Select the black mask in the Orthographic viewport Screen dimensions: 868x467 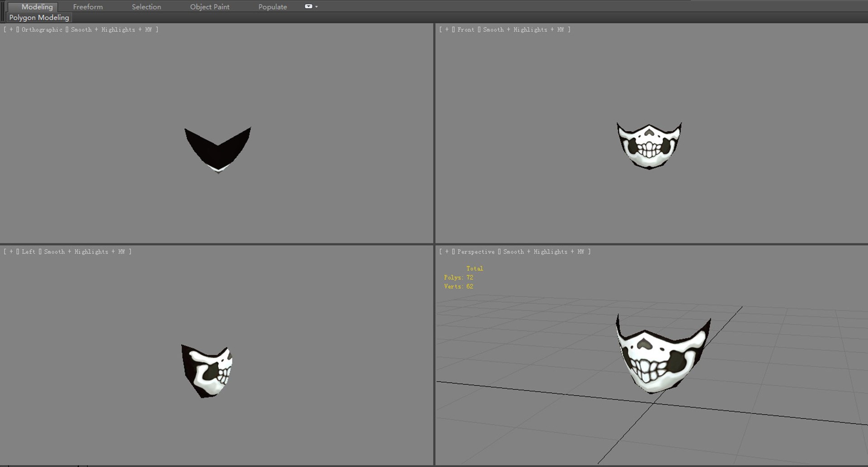tap(218, 153)
